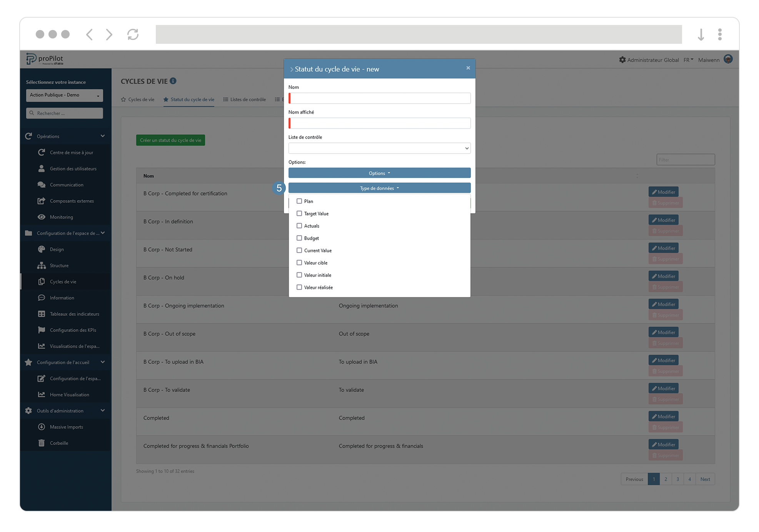
Task: Open Design via the palette icon
Action: 42,249
